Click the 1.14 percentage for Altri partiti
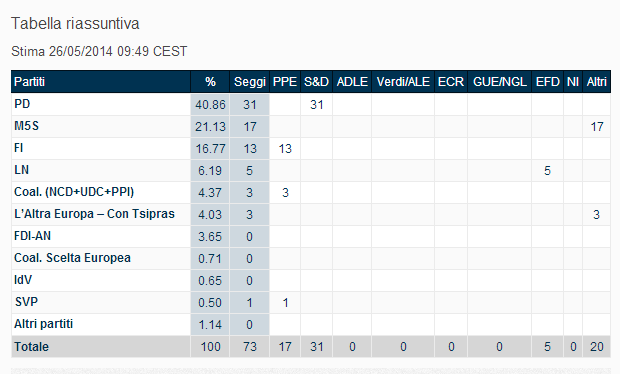This screenshot has height=374, width=620. tap(210, 325)
